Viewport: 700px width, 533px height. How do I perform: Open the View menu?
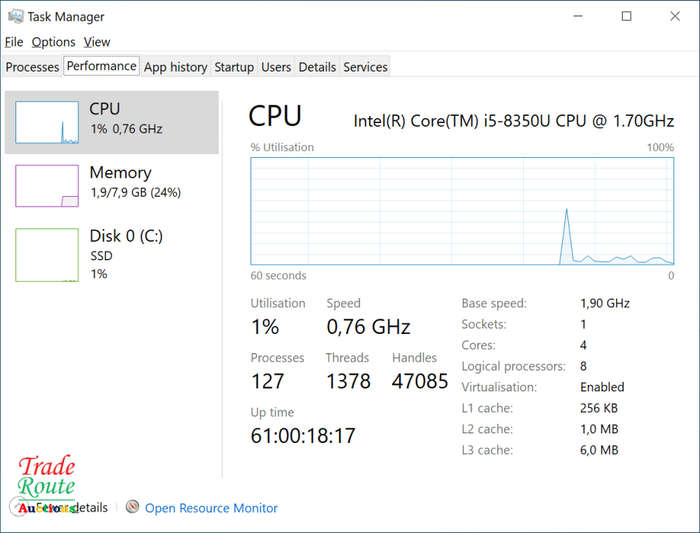pyautogui.click(x=97, y=42)
